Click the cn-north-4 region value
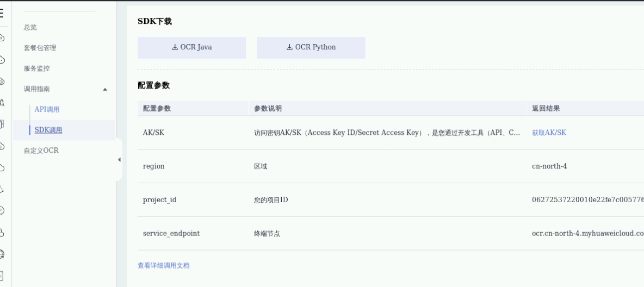Screen dimensions: 644x287 [x=549, y=166]
